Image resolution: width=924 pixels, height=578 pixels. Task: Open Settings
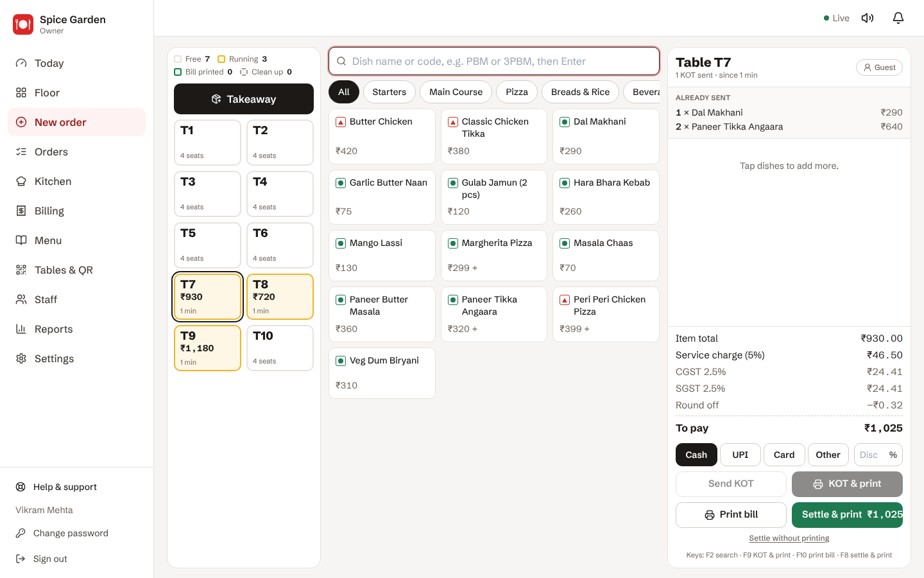[77, 358]
